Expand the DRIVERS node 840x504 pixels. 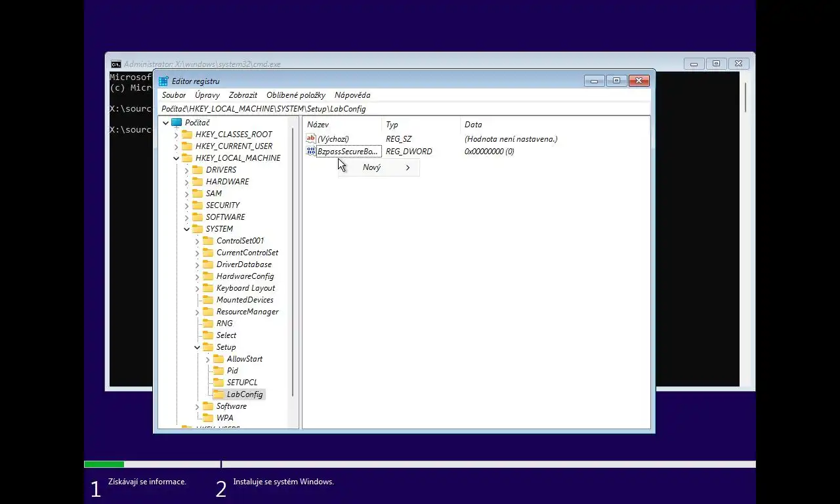click(x=186, y=170)
